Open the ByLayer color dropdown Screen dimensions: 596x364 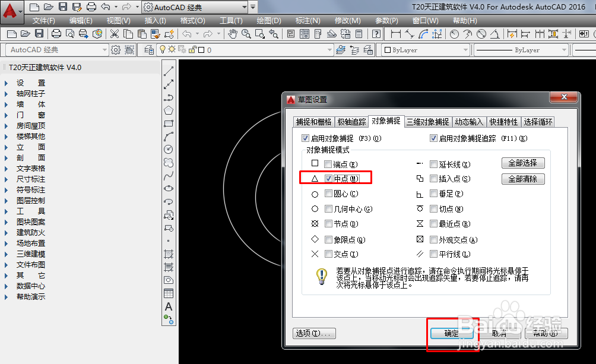coord(465,50)
